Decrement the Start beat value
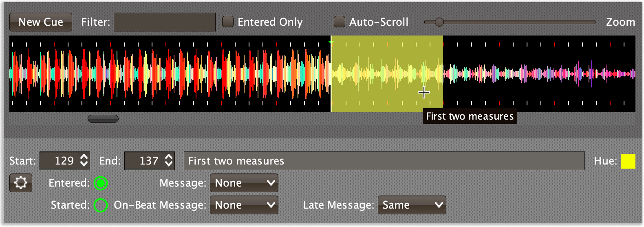The image size is (644, 227). (x=84, y=165)
